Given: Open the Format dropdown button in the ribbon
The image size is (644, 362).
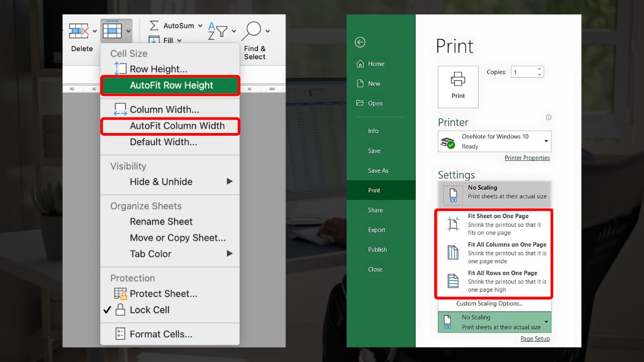Looking at the screenshot, I should 116,31.
